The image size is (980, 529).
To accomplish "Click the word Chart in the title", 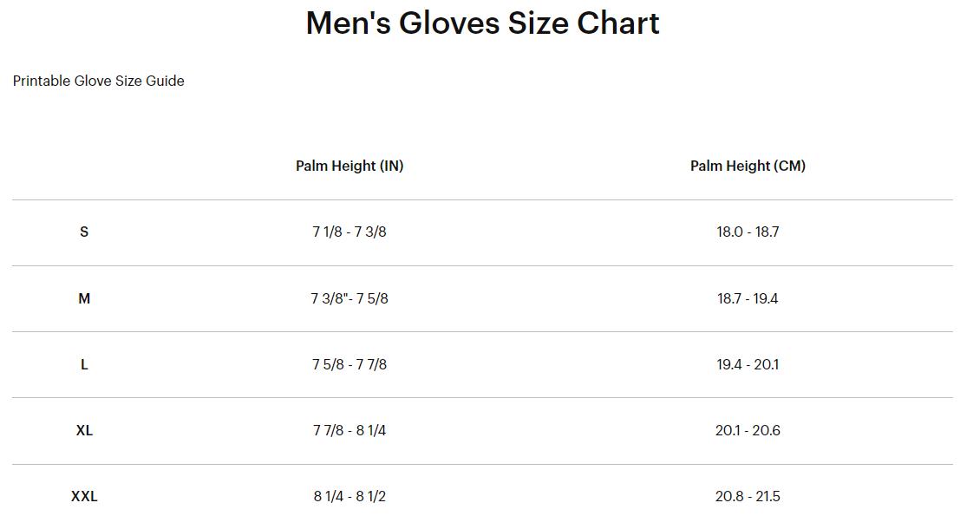I will (x=617, y=23).
